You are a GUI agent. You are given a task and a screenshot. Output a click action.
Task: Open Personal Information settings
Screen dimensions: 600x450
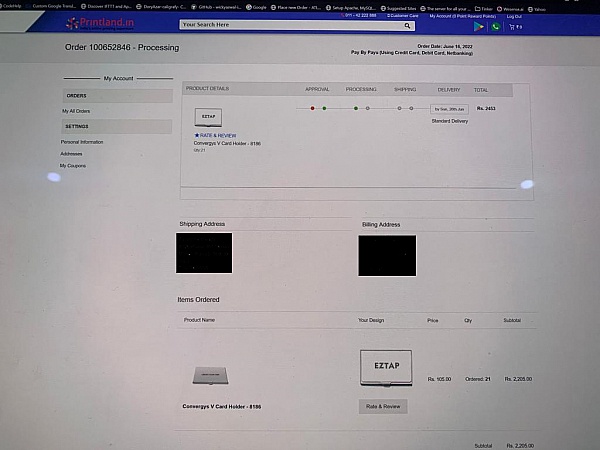coord(82,142)
